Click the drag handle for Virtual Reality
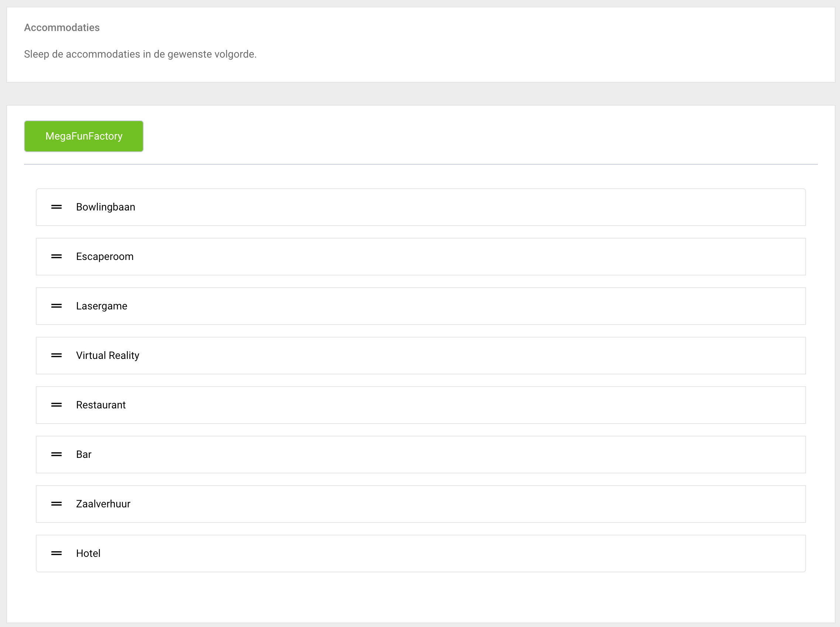840x627 pixels. tap(56, 356)
